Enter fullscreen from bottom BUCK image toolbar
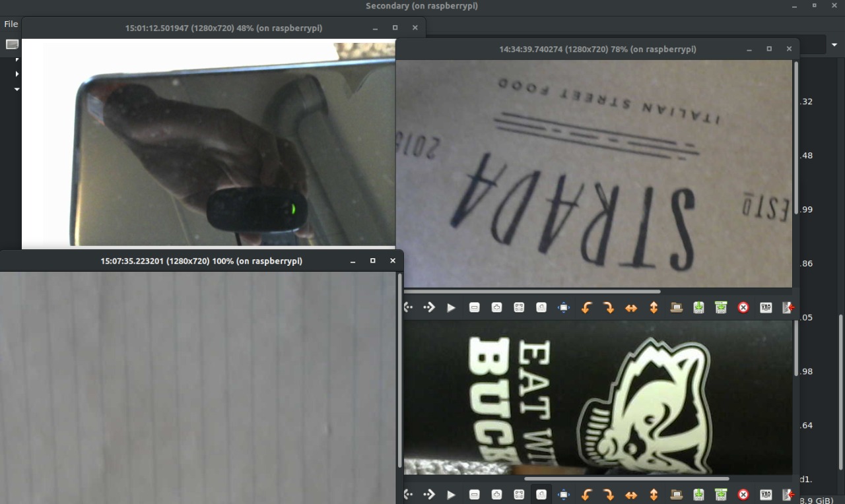Image resolution: width=845 pixels, height=504 pixels. [x=564, y=494]
